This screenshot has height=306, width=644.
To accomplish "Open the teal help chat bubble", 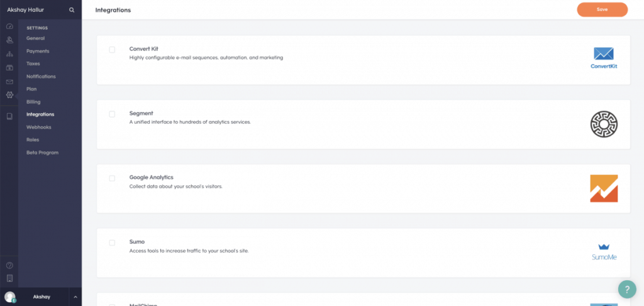I will 627,289.
